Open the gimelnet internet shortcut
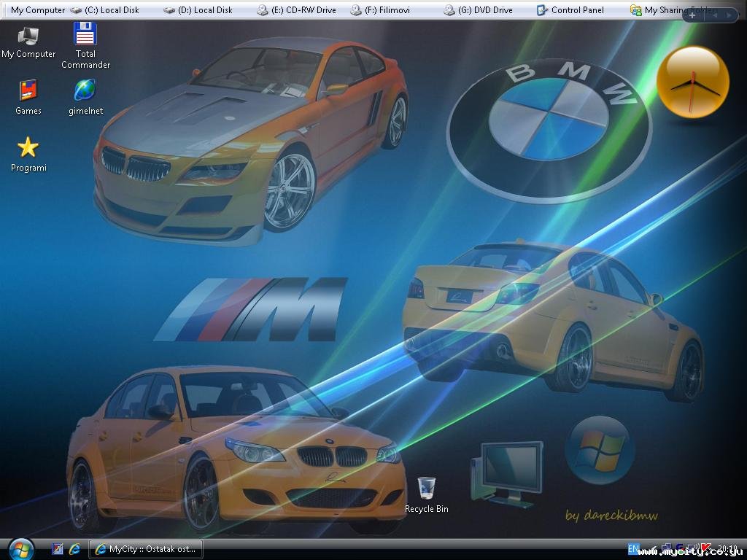This screenshot has height=560, width=747. tap(85, 91)
